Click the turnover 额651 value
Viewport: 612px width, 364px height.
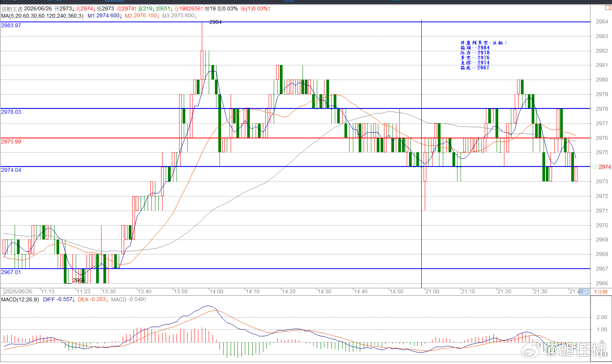164,9
